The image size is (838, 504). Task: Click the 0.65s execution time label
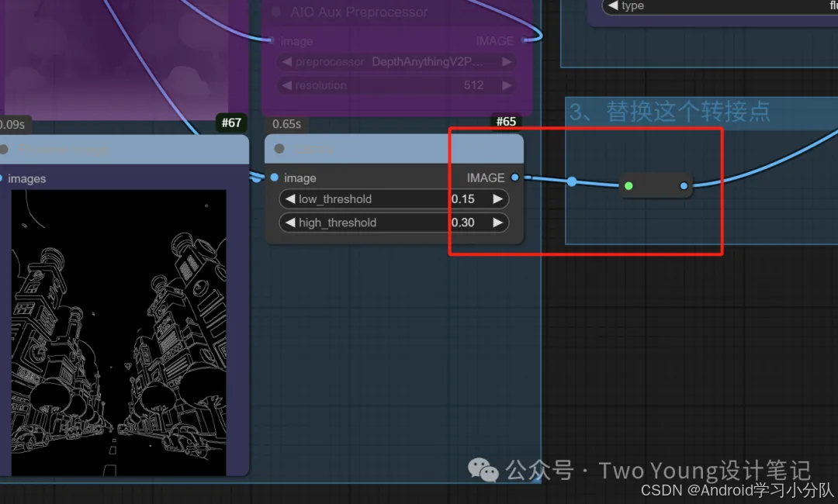click(x=286, y=124)
